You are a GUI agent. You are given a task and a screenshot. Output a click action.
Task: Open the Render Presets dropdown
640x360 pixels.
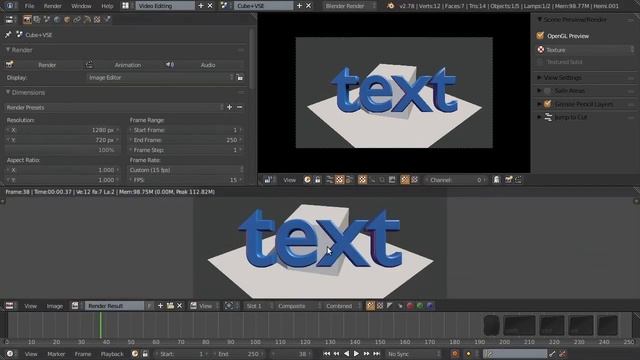115,107
